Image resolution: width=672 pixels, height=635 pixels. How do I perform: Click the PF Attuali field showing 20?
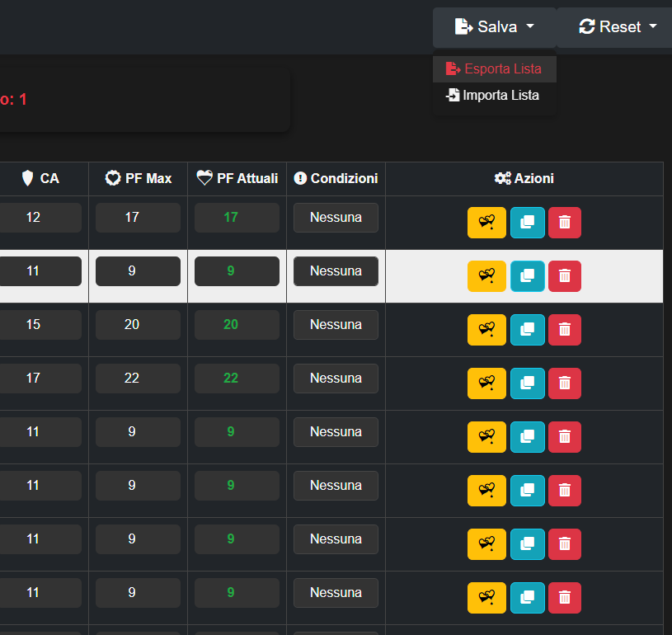[x=231, y=325]
